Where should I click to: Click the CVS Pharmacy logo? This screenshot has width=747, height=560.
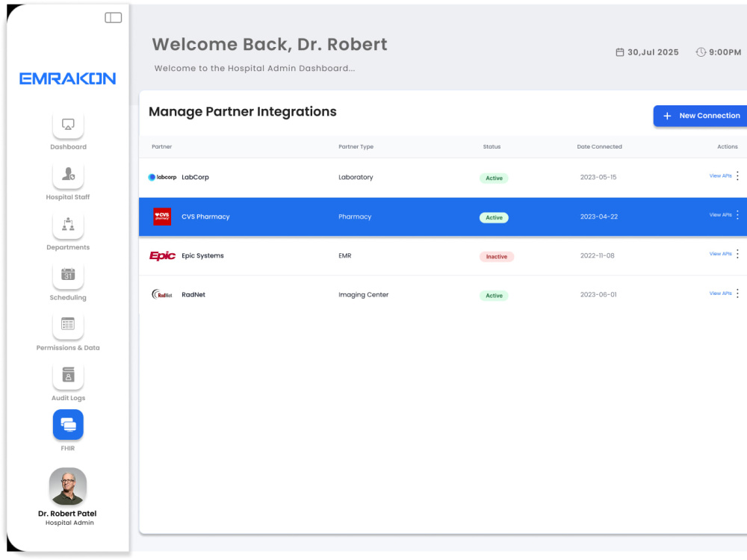(x=162, y=217)
